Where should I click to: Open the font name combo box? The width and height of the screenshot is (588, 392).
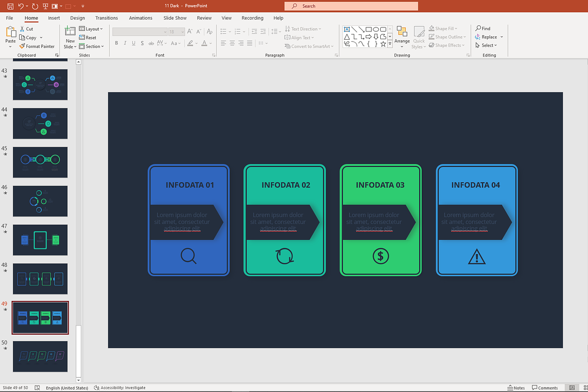coord(140,31)
